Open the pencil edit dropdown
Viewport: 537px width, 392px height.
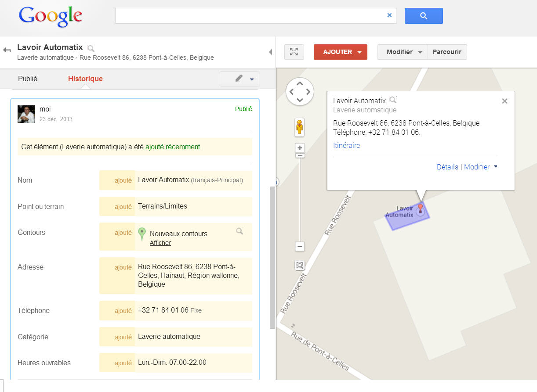point(239,79)
